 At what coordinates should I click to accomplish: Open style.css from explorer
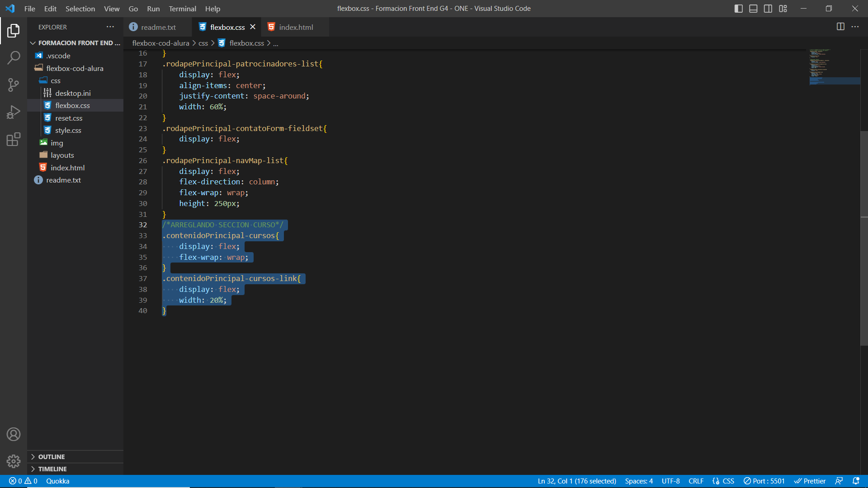point(75,130)
